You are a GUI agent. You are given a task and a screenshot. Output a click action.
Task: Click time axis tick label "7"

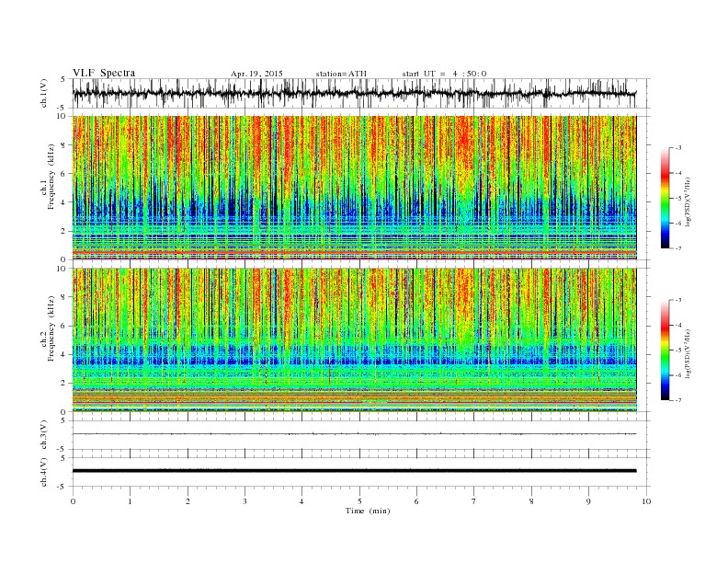474,501
